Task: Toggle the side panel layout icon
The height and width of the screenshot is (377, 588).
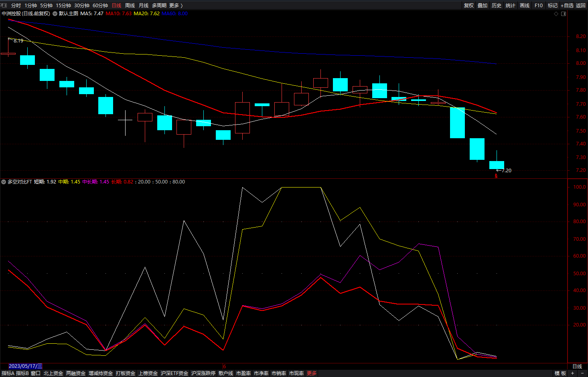Action: coord(564,14)
